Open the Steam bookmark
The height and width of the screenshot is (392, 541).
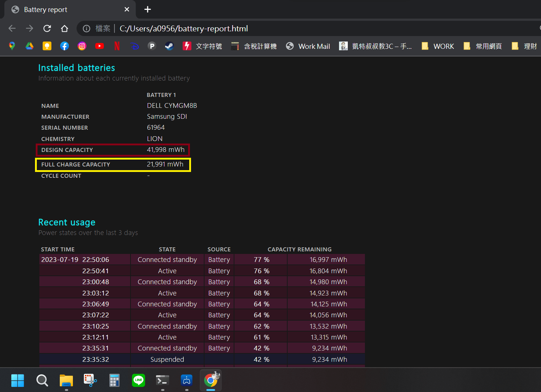point(169,46)
